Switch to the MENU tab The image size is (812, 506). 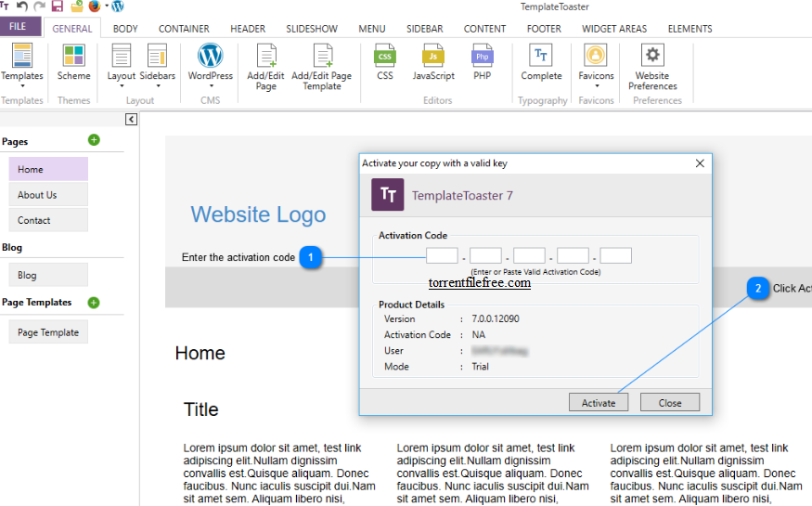pos(372,29)
